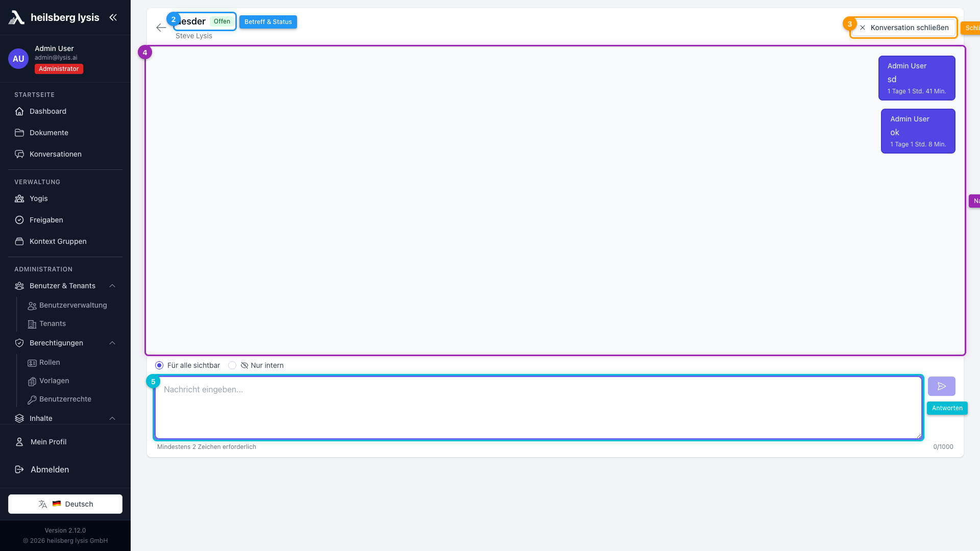Click the back arrow icon
This screenshot has height=551, width=980.
[x=161, y=28]
